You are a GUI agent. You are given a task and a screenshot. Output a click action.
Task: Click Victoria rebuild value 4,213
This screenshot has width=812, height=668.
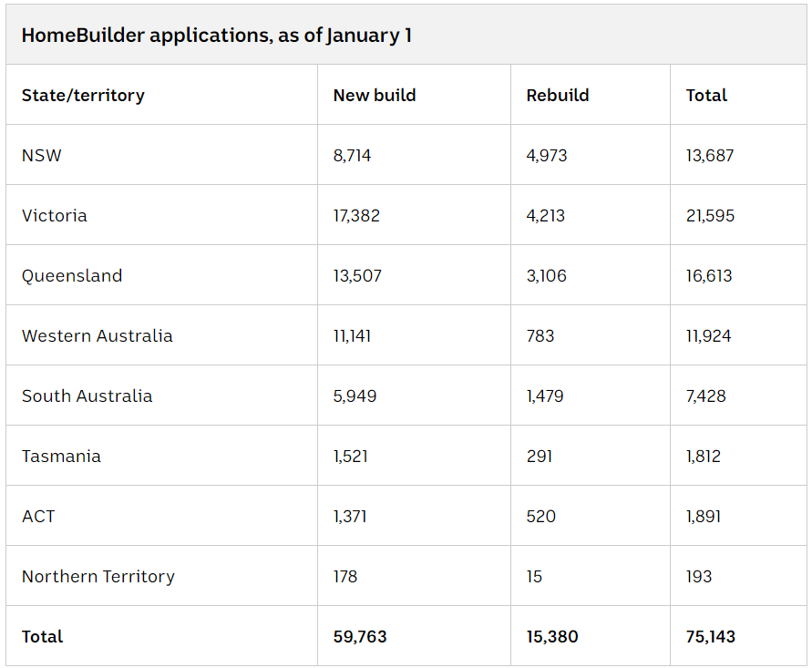[x=546, y=215]
